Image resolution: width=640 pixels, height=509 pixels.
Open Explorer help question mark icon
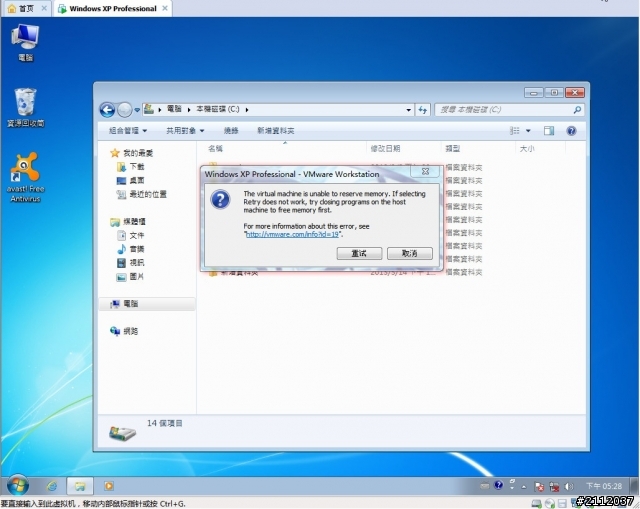pos(571,131)
